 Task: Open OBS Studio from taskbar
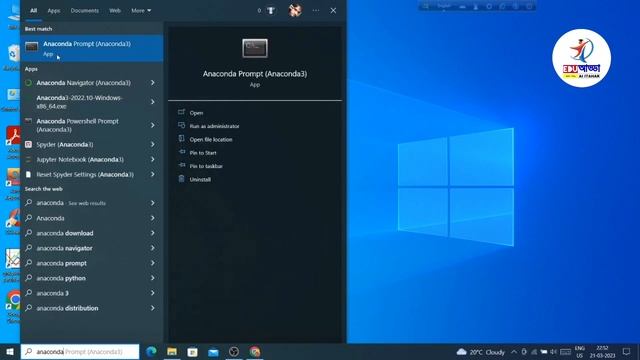pyautogui.click(x=234, y=351)
